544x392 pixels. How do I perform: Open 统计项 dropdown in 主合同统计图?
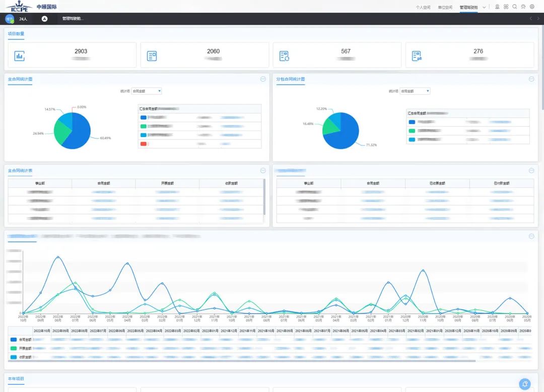[x=147, y=91]
